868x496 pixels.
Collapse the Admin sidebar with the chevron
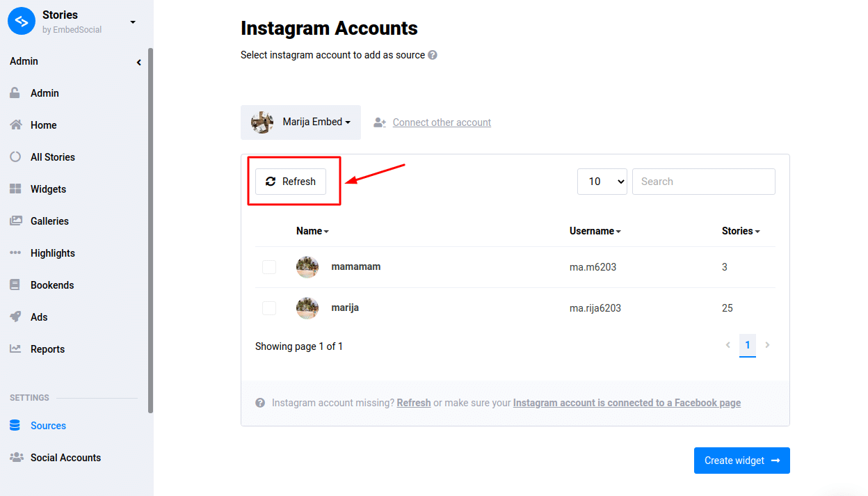pos(139,62)
